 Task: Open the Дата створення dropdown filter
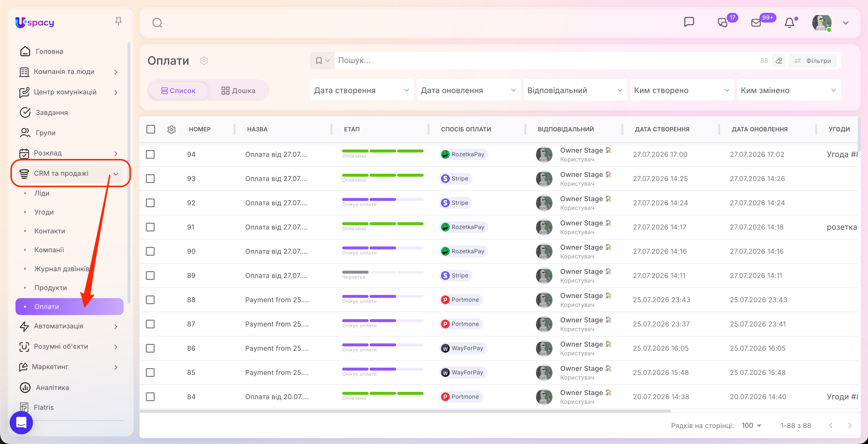pos(362,90)
